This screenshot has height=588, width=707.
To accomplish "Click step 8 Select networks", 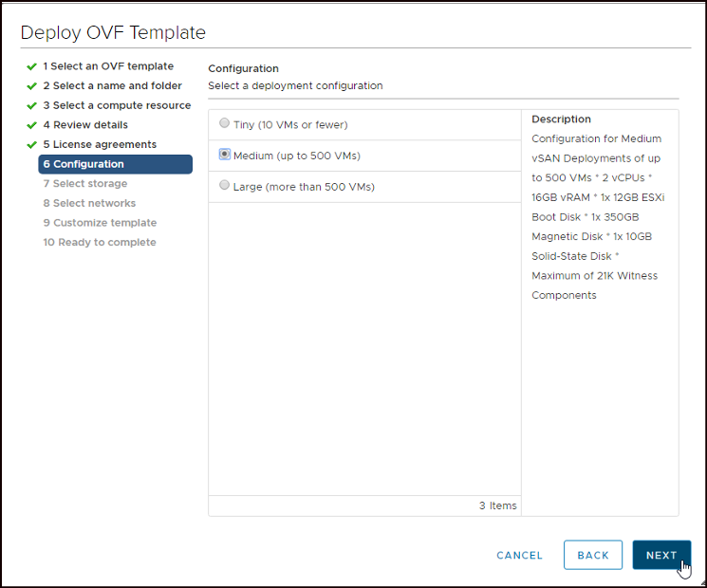I will pyautogui.click(x=89, y=203).
